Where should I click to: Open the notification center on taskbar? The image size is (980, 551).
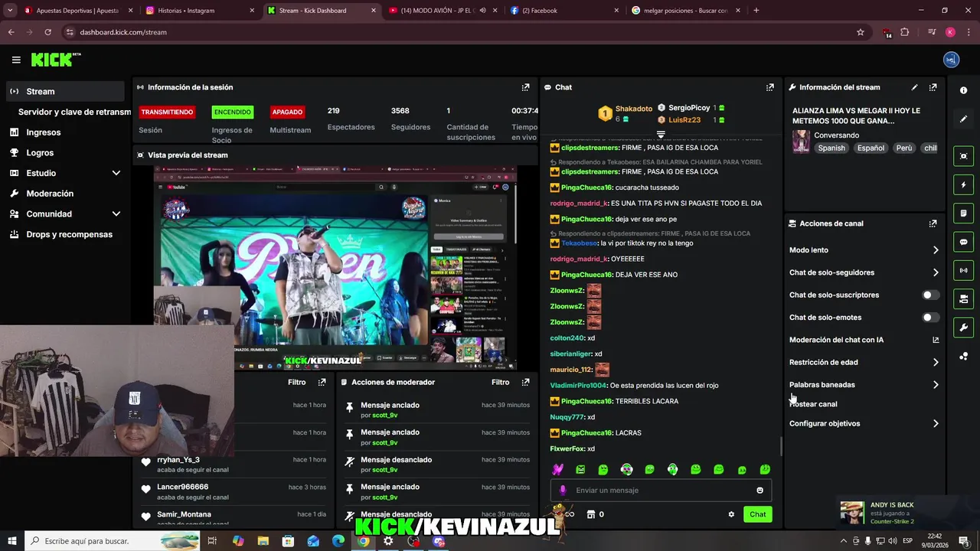(964, 541)
